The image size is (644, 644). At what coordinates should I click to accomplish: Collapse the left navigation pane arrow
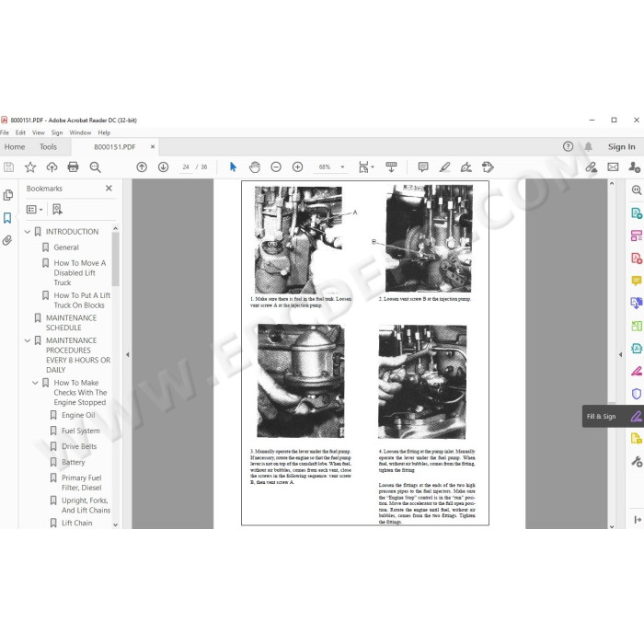(x=127, y=354)
